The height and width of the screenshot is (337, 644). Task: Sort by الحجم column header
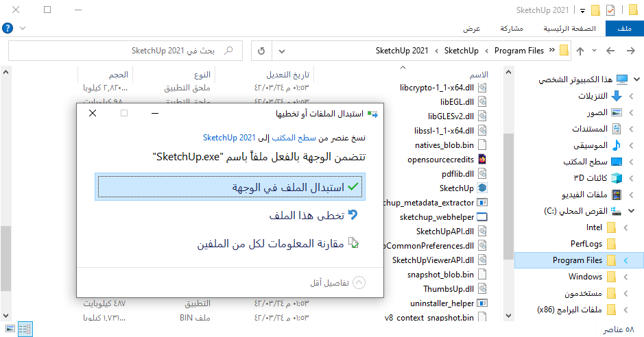118,75
